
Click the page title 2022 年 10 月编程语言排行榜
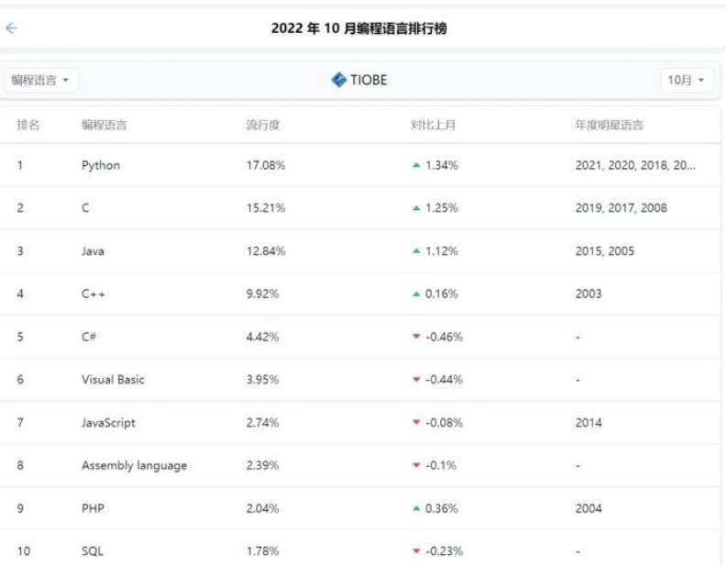tap(358, 28)
